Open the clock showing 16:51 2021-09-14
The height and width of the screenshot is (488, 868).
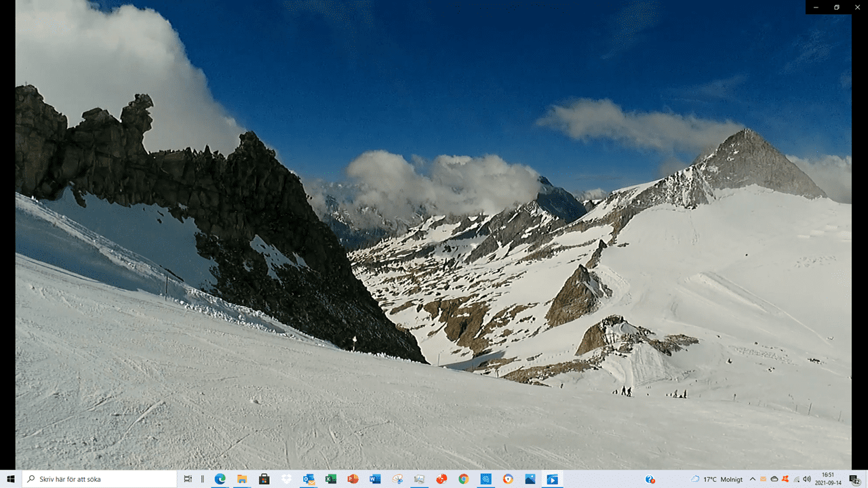tap(828, 479)
